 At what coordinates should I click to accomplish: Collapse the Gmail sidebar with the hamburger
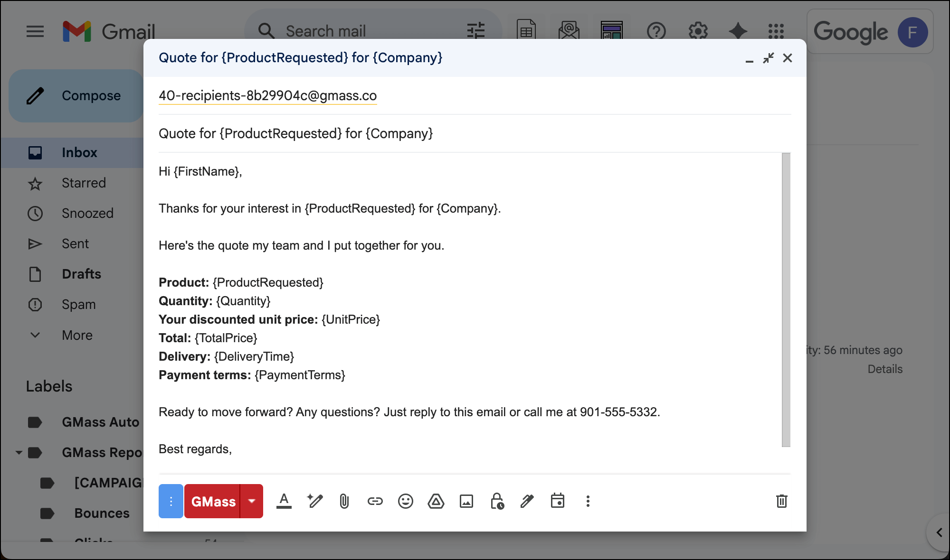(35, 31)
